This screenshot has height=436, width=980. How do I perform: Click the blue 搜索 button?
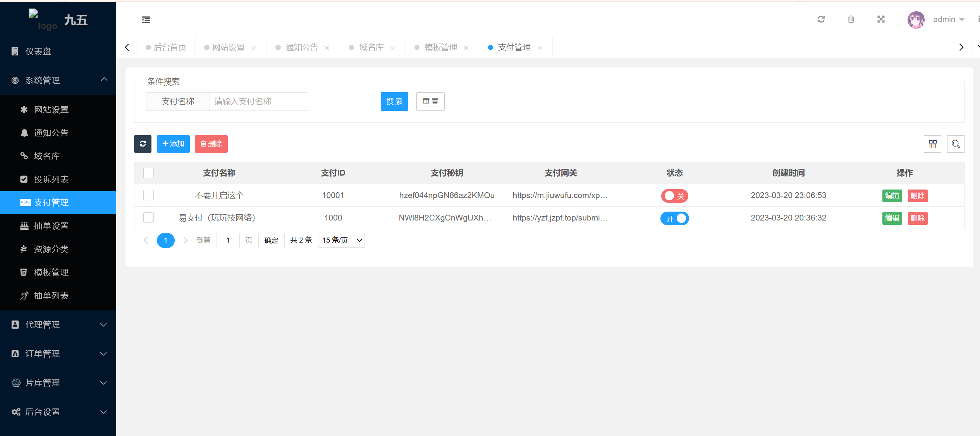tap(394, 102)
